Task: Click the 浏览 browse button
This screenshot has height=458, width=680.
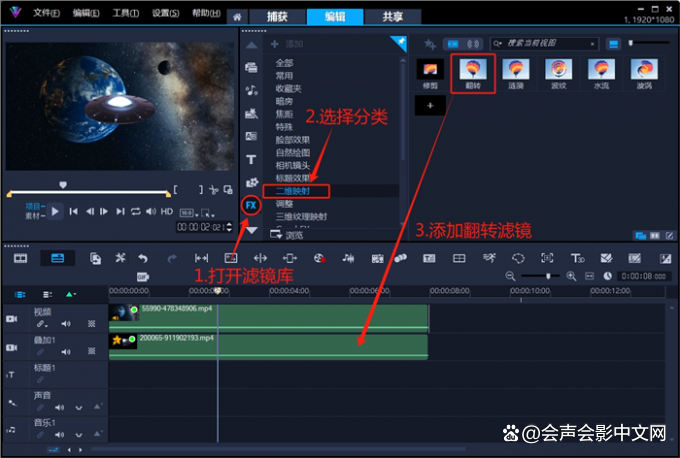Action: click(x=287, y=235)
